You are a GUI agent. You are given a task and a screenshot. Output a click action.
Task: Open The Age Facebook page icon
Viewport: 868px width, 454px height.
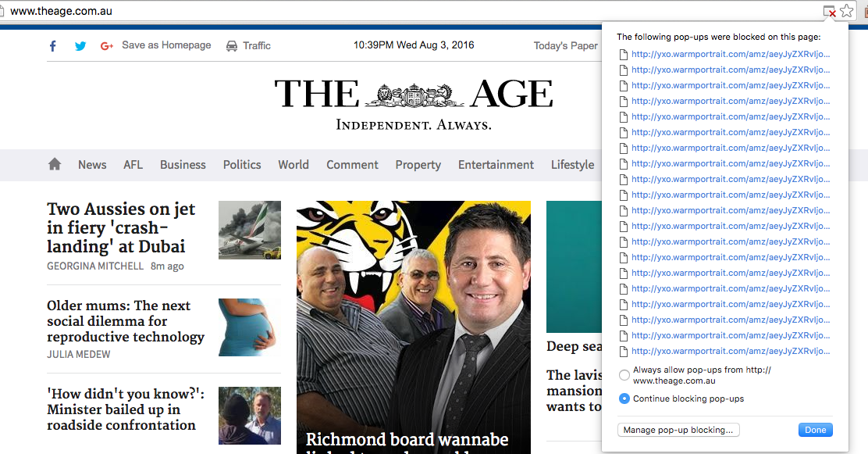[52, 46]
